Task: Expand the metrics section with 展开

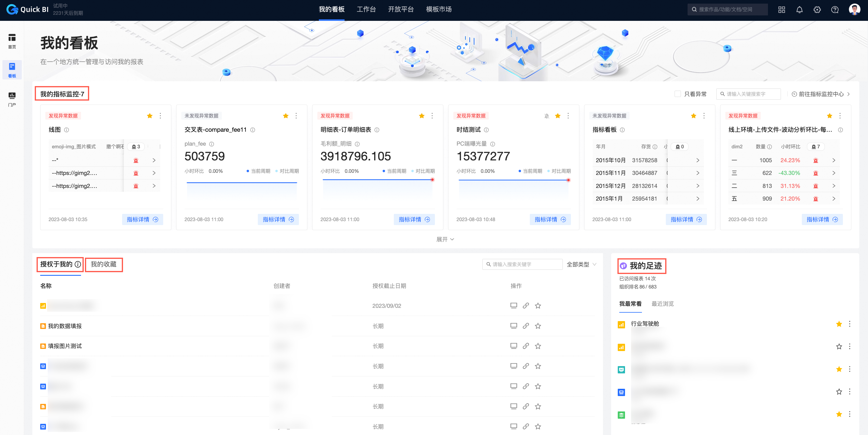Action: click(x=445, y=239)
